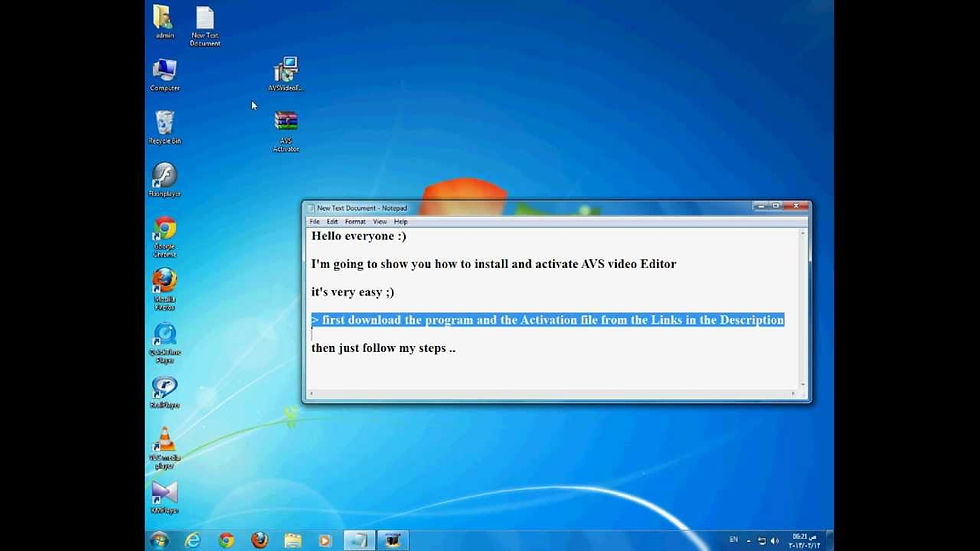This screenshot has width=980, height=551.
Task: Open the Notepad Format menu
Action: coord(355,222)
